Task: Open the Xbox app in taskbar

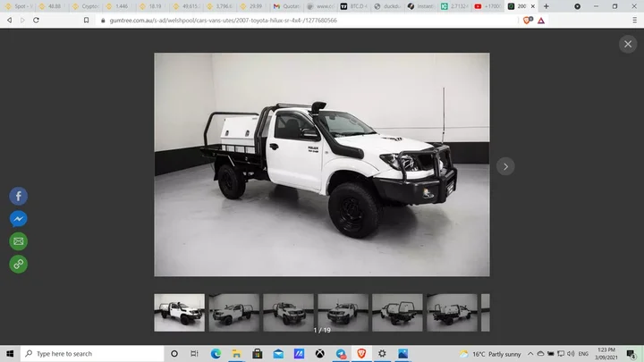Action: pos(319,354)
